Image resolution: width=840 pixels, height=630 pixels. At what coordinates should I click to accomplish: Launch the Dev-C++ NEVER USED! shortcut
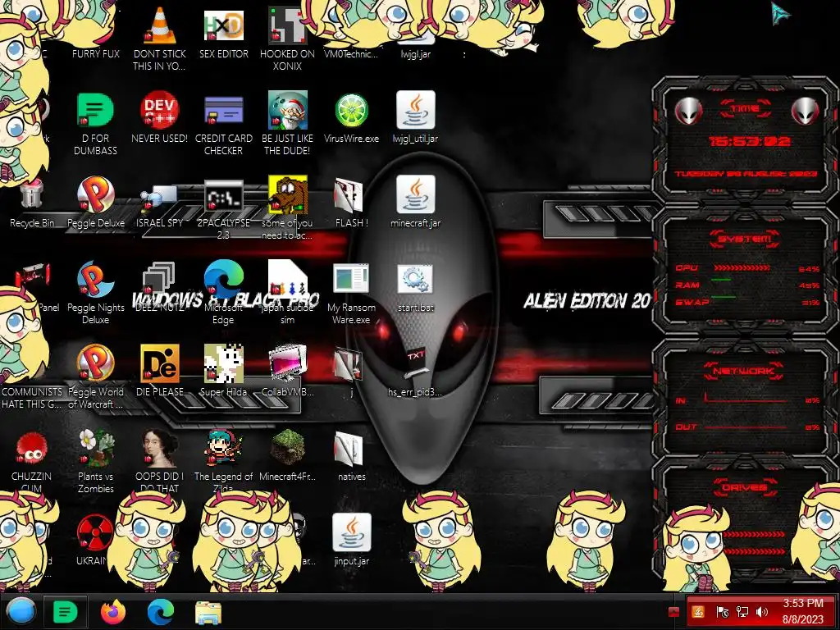160,110
